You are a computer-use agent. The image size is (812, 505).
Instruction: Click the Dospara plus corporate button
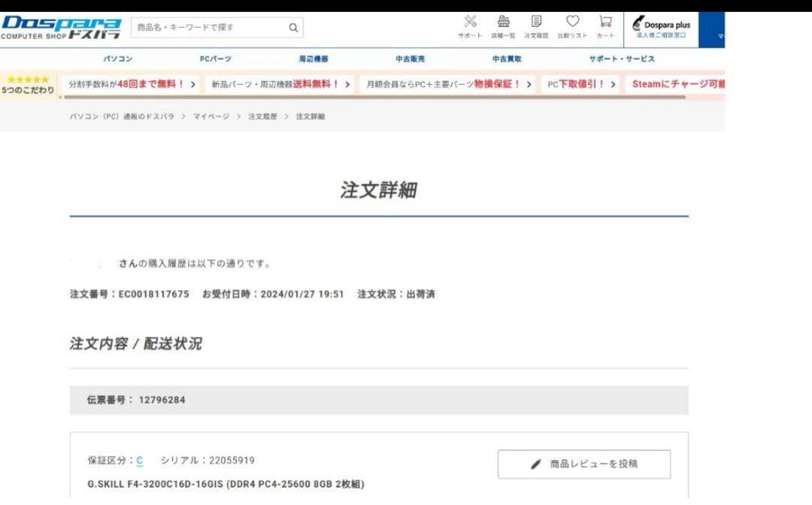[661, 29]
